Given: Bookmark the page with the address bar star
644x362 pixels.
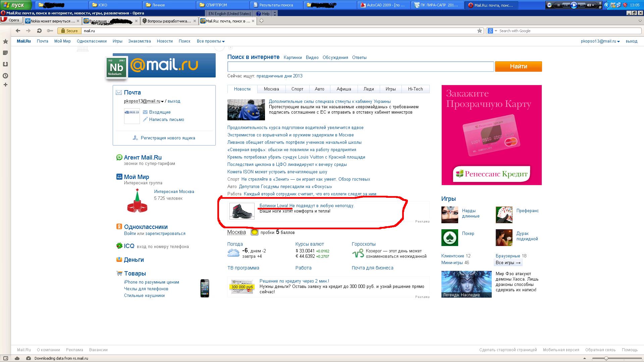Looking at the screenshot, I should [480, 31].
